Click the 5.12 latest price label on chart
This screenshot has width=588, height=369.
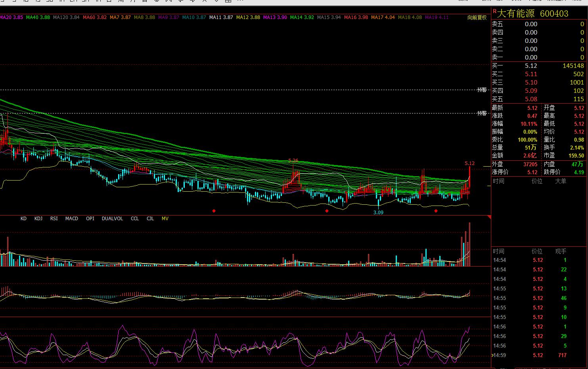point(469,163)
